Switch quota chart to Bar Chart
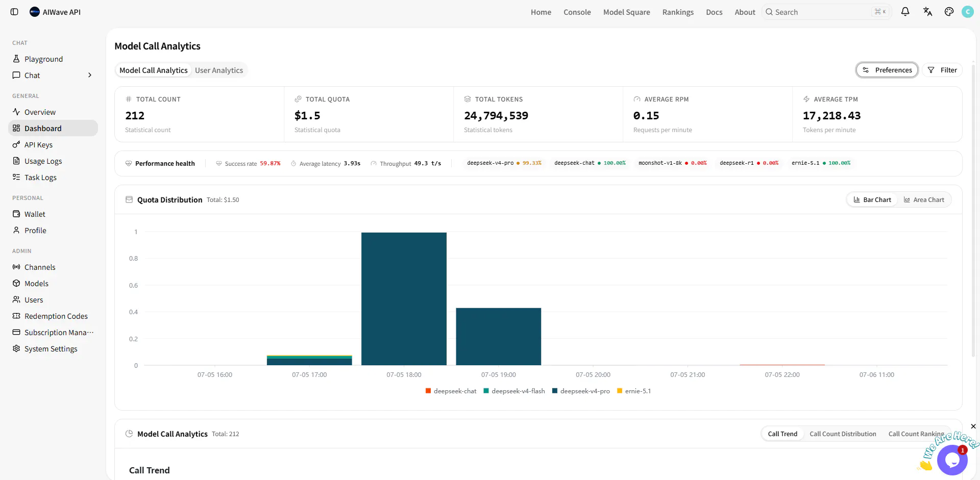Screen dimensions: 980x480 872,200
